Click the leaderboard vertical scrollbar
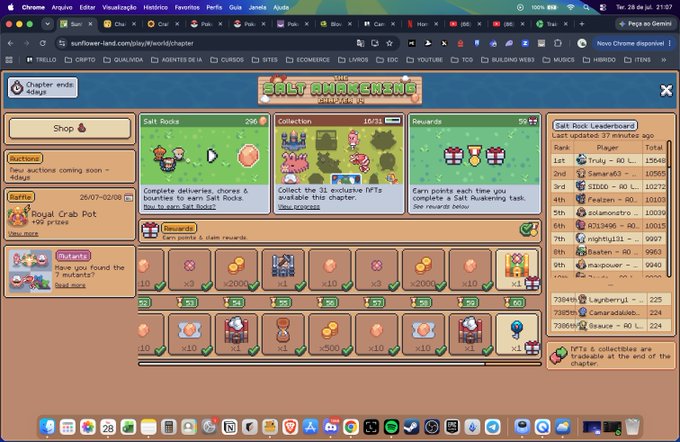The image size is (680, 442). click(669, 208)
